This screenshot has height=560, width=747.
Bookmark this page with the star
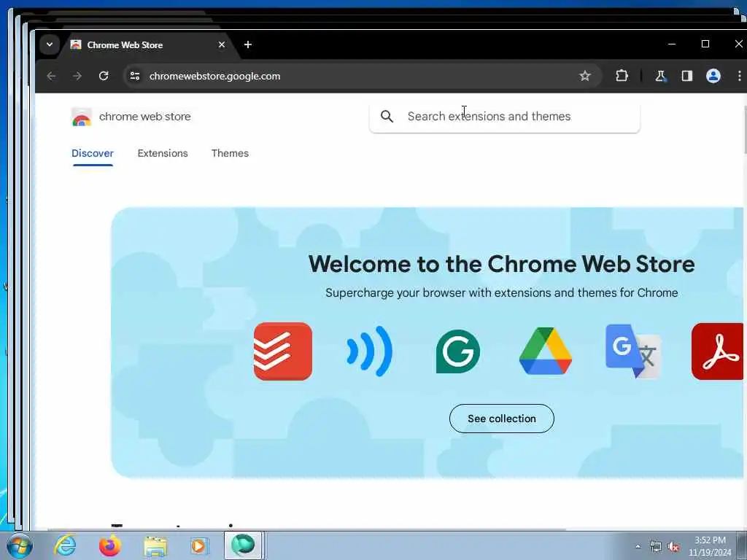click(584, 76)
